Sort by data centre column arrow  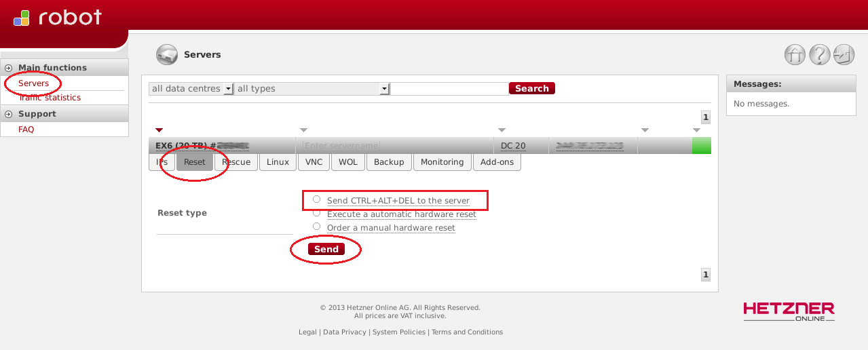(502, 130)
